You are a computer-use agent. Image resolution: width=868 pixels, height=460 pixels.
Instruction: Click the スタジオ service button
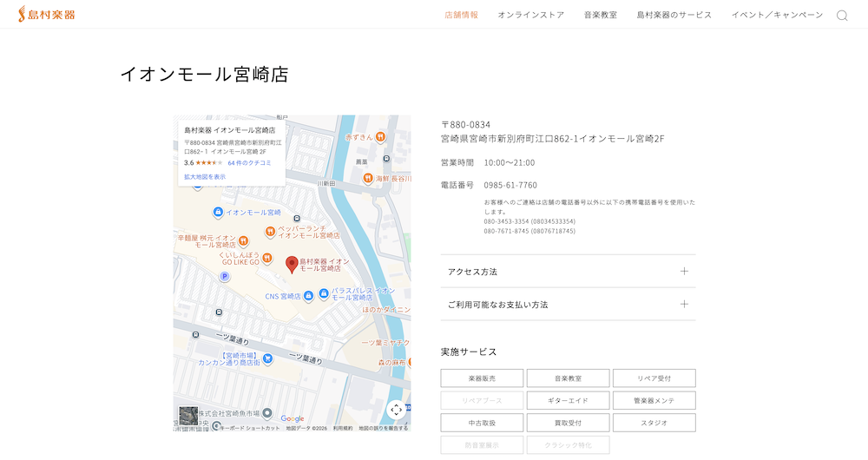pos(654,423)
